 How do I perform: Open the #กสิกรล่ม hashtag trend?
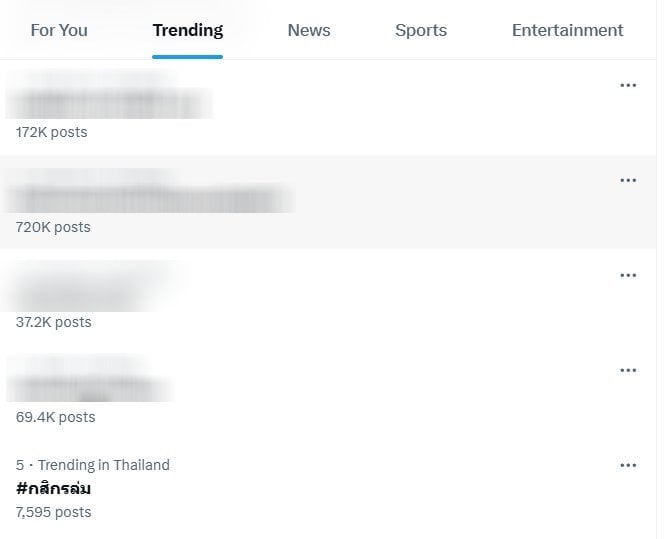[x=53, y=489]
